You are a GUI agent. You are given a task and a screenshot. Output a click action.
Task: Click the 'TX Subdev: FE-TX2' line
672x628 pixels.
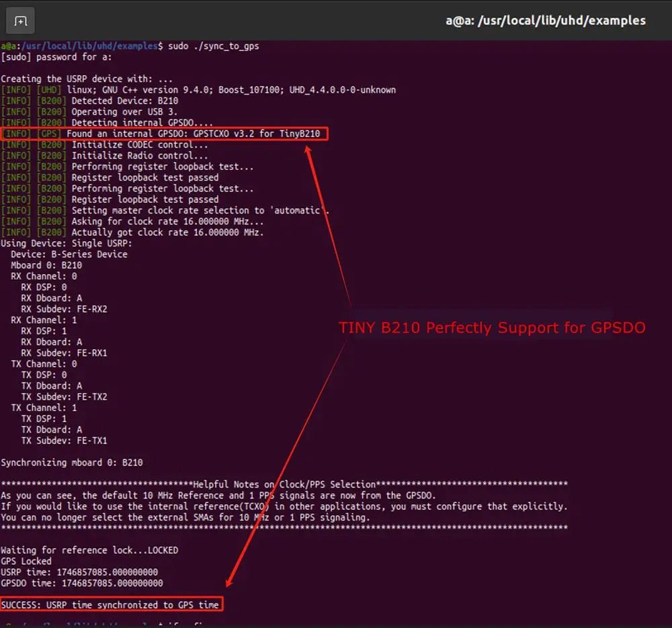(x=64, y=397)
